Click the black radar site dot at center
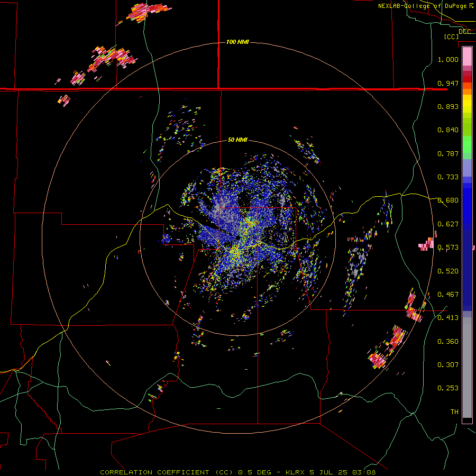Screen dimensions: 476x476 pos(238,237)
